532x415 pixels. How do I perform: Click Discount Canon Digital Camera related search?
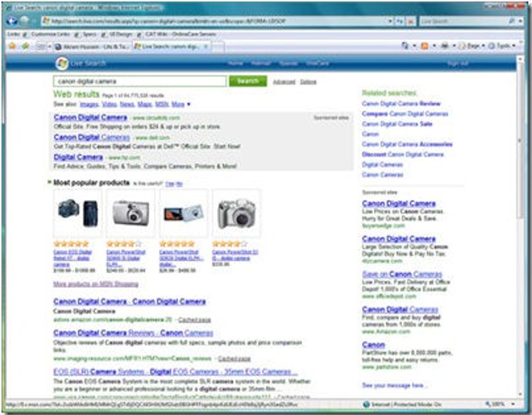[403, 154]
